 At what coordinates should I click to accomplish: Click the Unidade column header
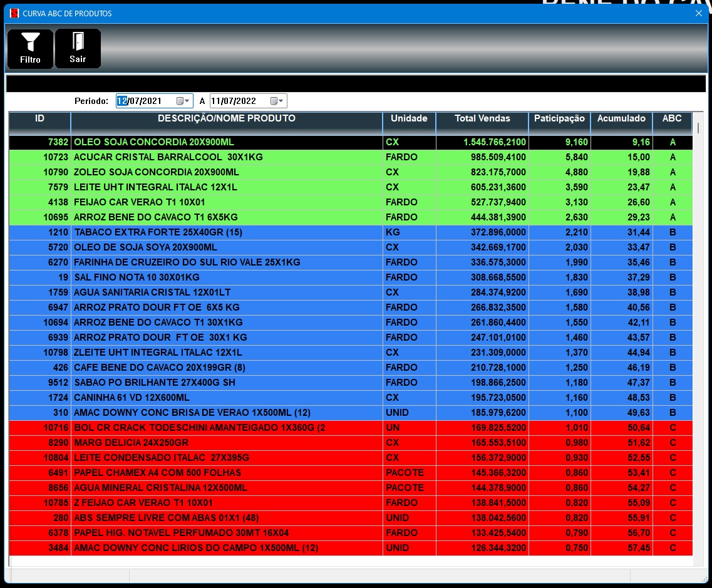(x=409, y=123)
